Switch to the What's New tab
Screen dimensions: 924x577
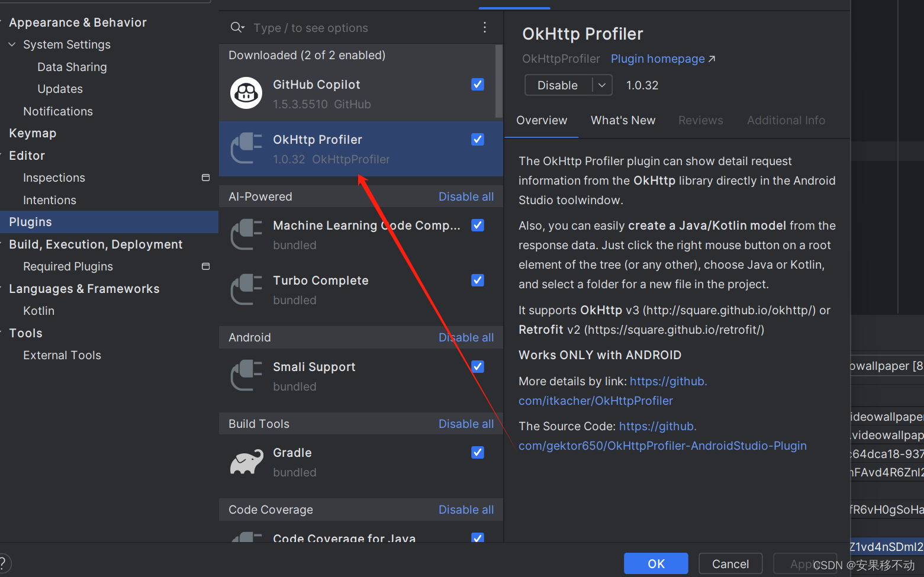coord(623,120)
